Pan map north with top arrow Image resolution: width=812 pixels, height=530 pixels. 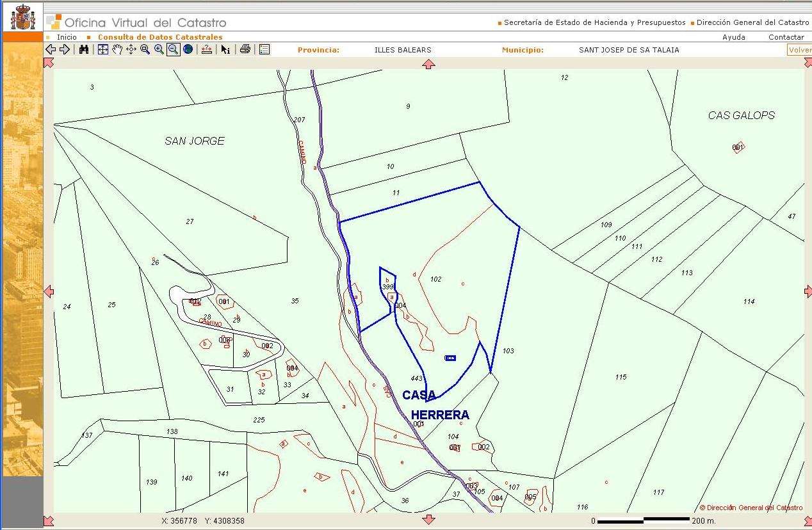(429, 64)
